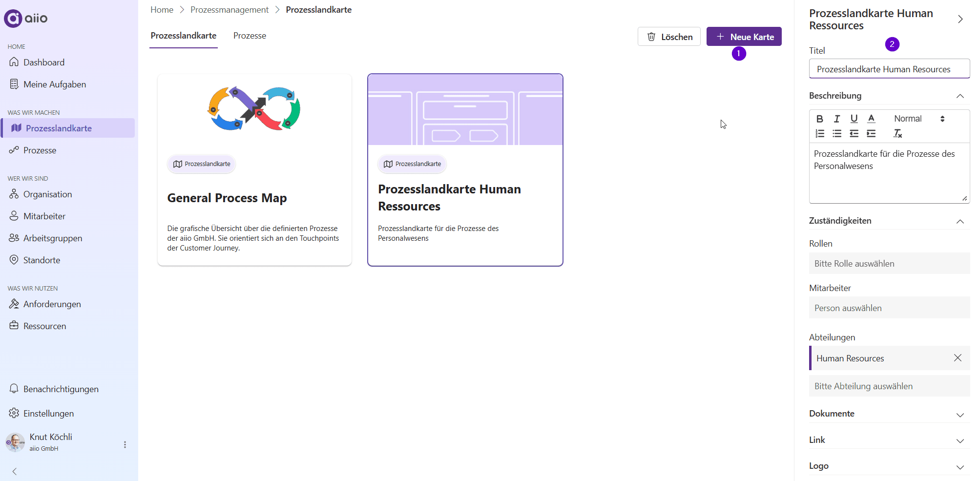980x481 pixels.
Task: Open the Normal text style dropdown
Action: (x=919, y=119)
